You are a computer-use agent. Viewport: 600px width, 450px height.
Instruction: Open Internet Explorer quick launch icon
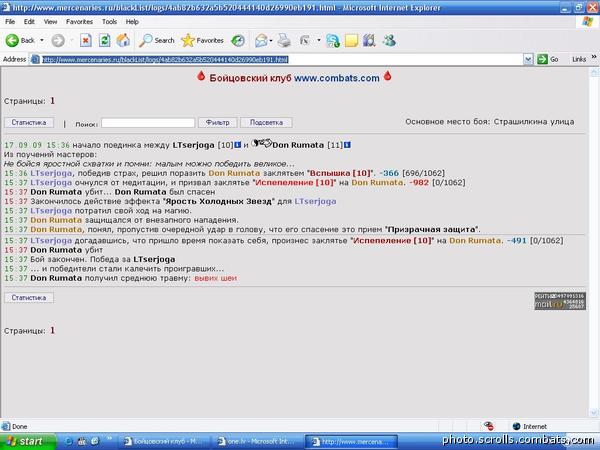coord(68,441)
